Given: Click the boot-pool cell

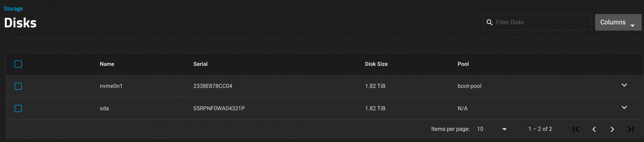Looking at the screenshot, I should [x=469, y=86].
